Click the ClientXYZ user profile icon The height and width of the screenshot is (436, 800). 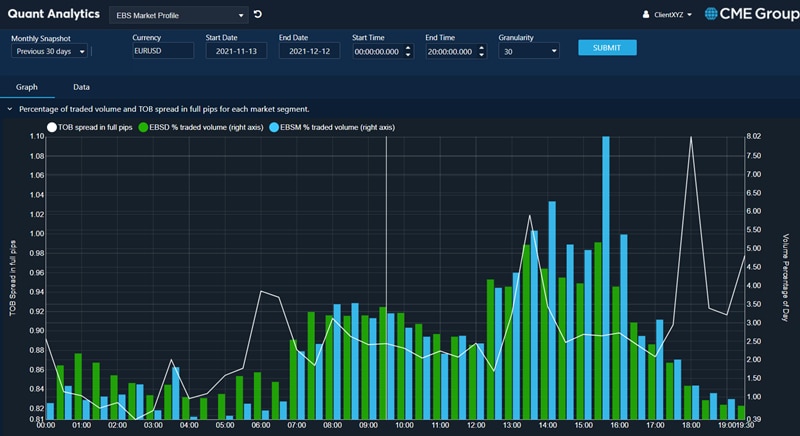point(646,15)
